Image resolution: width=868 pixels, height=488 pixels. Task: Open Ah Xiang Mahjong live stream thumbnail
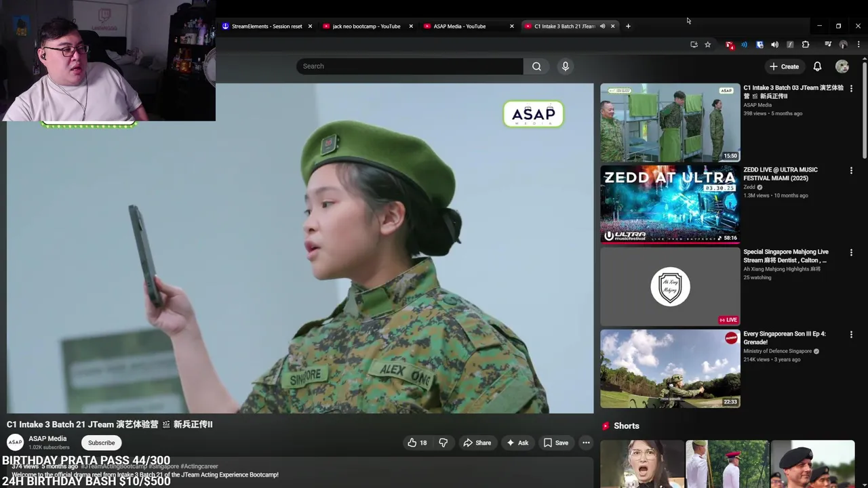click(670, 287)
